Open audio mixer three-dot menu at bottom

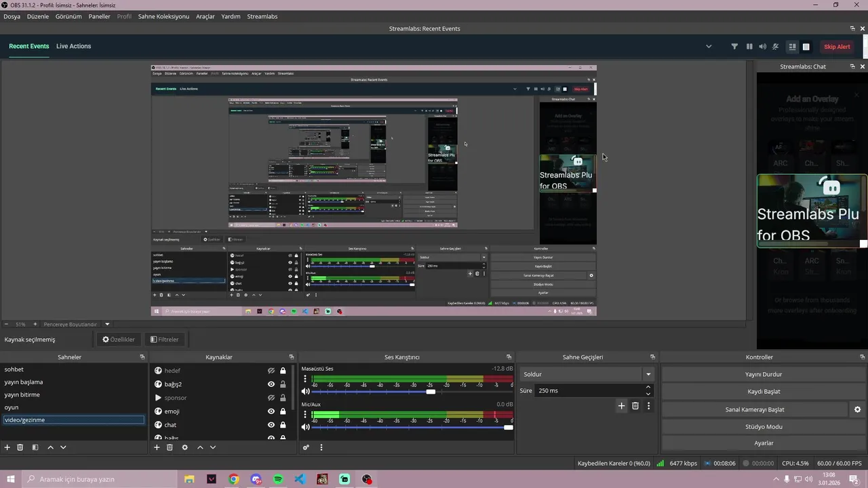pyautogui.click(x=321, y=447)
